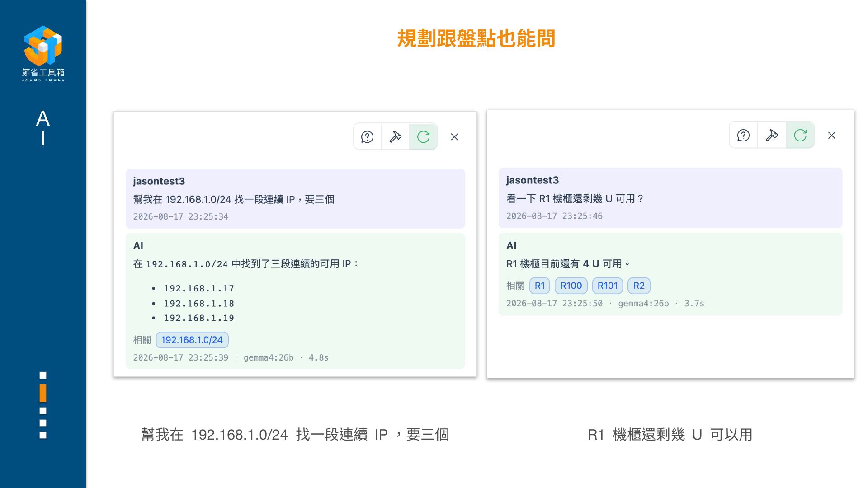Click the timestamp 2026-08-17 23:25:34
Screen dimensions: 868x488
tap(180, 216)
